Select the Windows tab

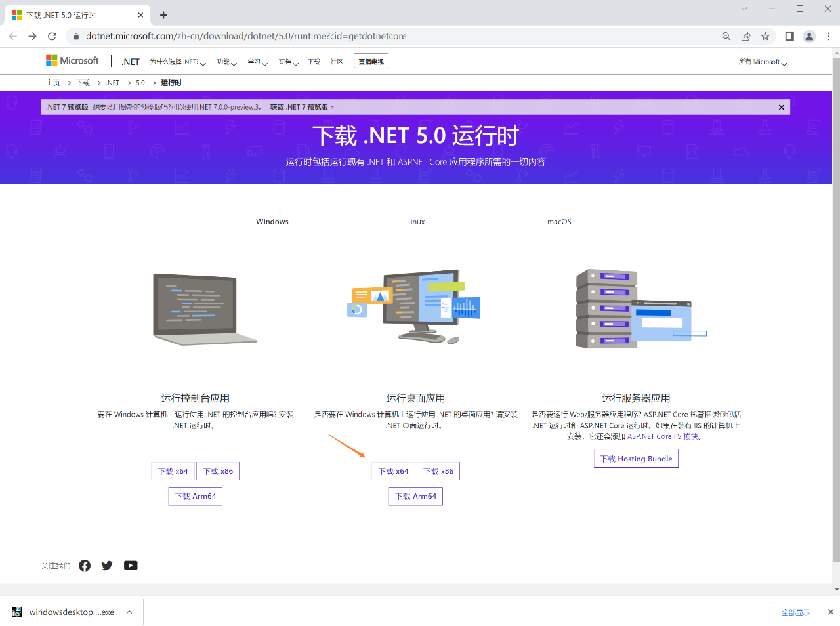272,222
